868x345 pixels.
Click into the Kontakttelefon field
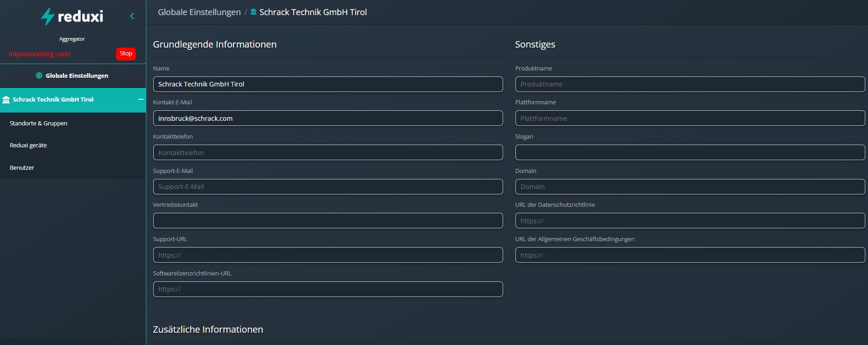click(x=328, y=152)
